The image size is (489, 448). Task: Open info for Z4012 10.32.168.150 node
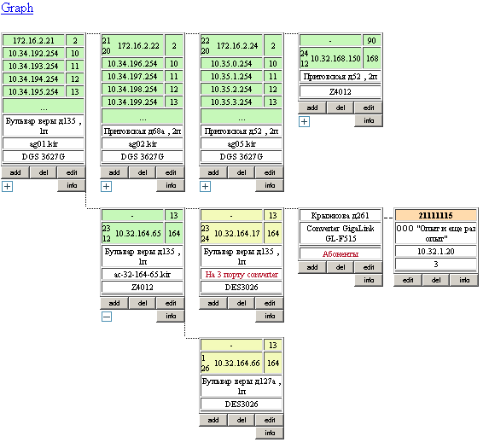[369, 120]
